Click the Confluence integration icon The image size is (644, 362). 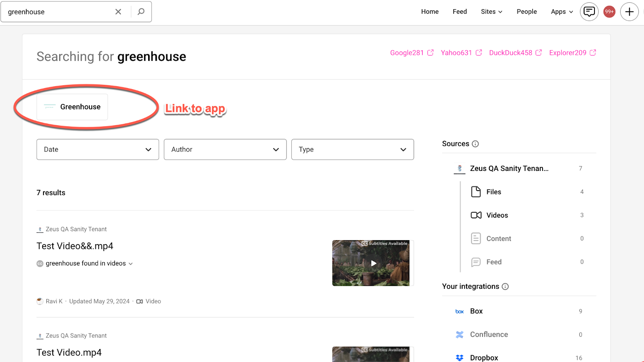459,334
